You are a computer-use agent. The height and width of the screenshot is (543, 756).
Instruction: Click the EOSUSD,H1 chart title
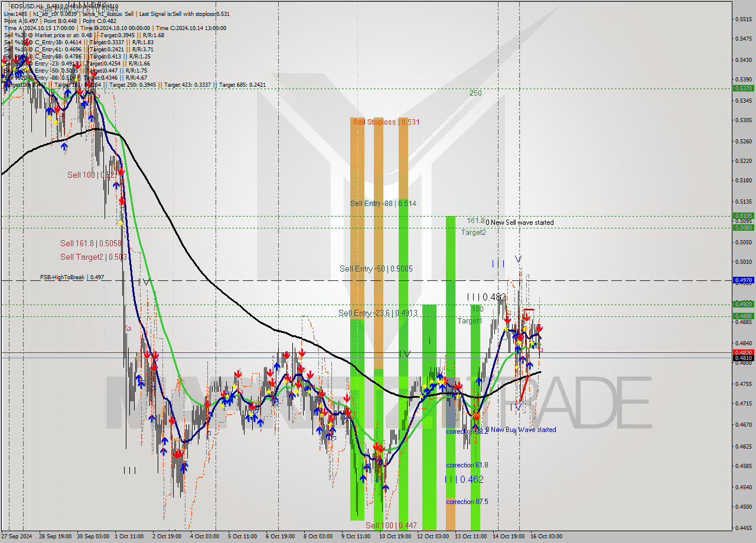coord(27,6)
